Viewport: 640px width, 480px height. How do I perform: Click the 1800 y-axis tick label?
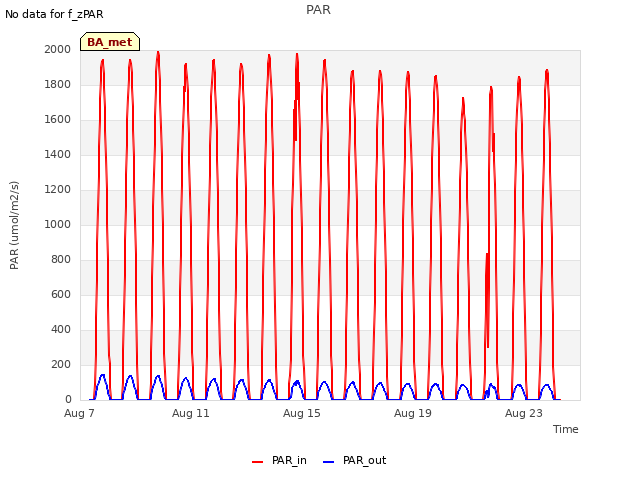(58, 84)
